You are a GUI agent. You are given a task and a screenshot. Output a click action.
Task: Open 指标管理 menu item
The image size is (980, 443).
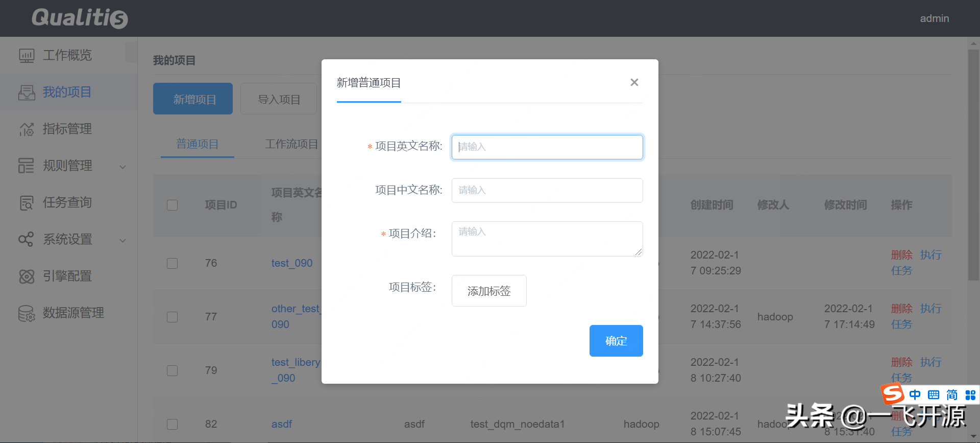[x=68, y=129]
